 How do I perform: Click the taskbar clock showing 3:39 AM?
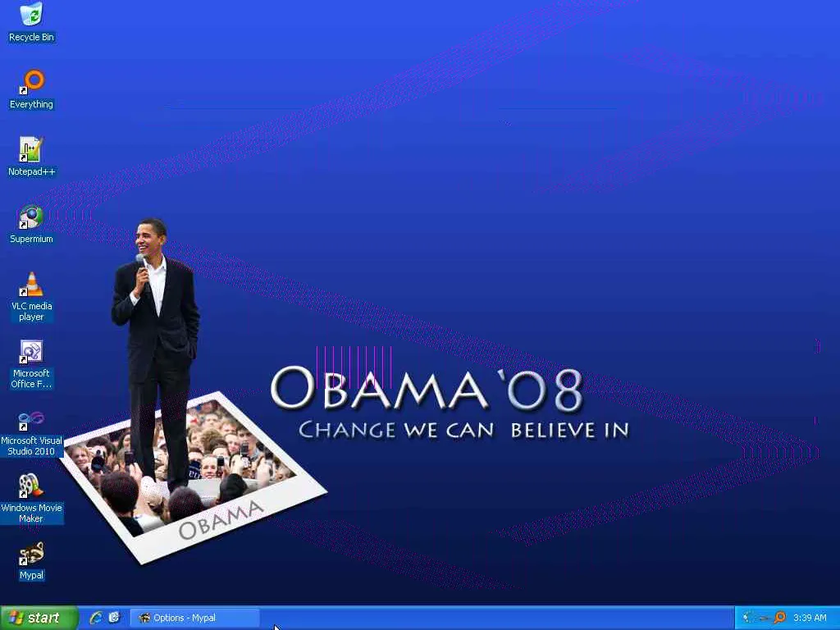(x=810, y=618)
